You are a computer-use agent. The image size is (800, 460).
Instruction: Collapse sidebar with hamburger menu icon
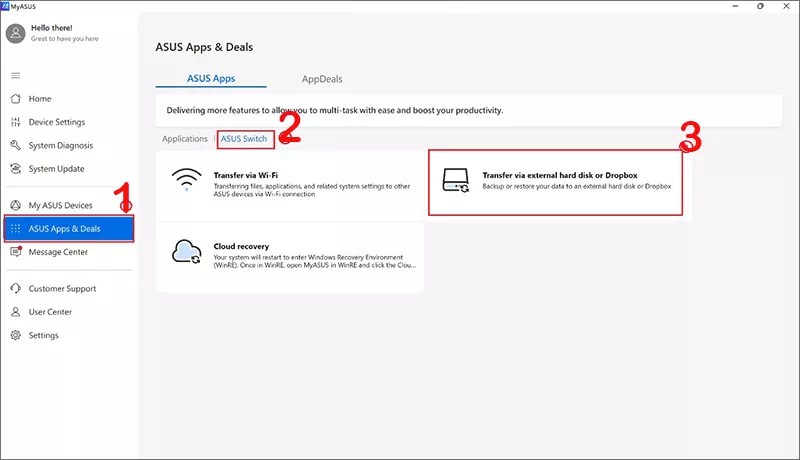tap(16, 75)
